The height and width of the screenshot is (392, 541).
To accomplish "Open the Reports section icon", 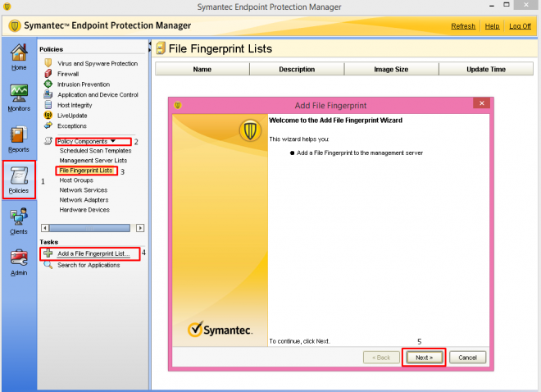I will 19,134.
